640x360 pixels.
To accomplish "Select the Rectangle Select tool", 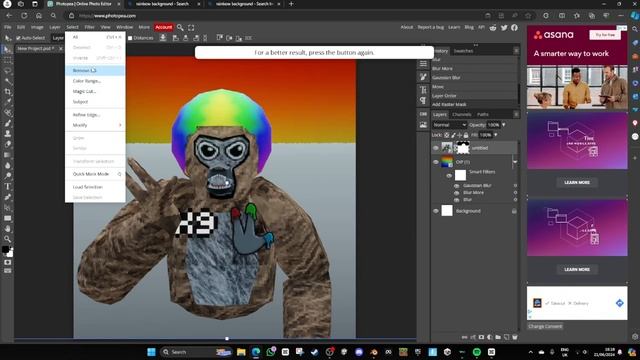I will click(7, 60).
